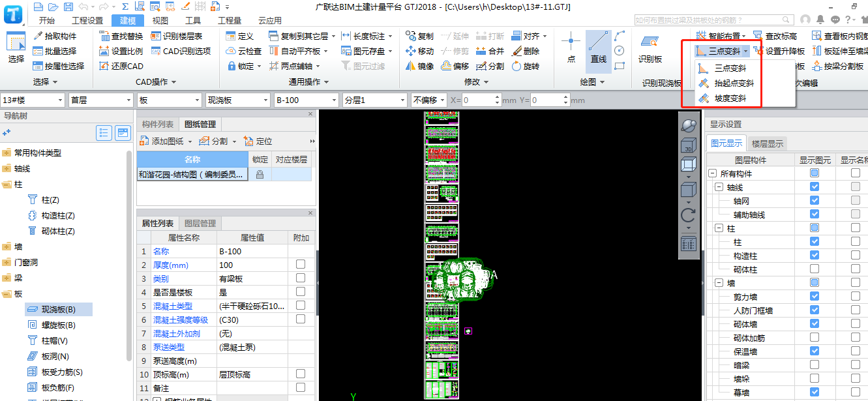Viewport: 868px width, 401px height.
Task: Switch to the 构件列表 tab
Action: pos(158,124)
